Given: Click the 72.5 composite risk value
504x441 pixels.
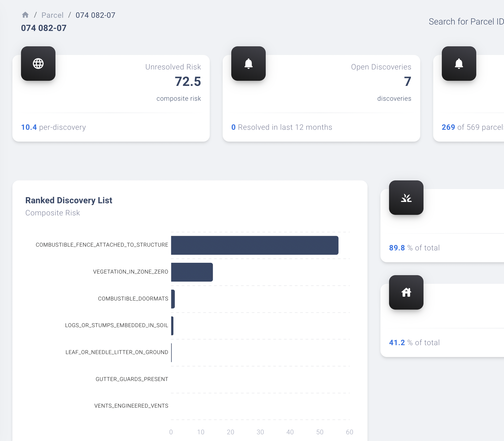Looking at the screenshot, I should pyautogui.click(x=188, y=82).
